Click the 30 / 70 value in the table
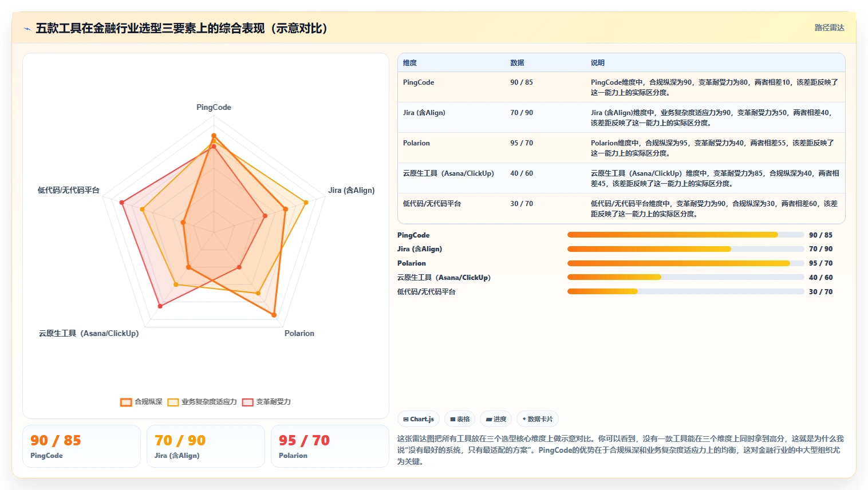Image resolution: width=868 pixels, height=490 pixels. pyautogui.click(x=522, y=204)
